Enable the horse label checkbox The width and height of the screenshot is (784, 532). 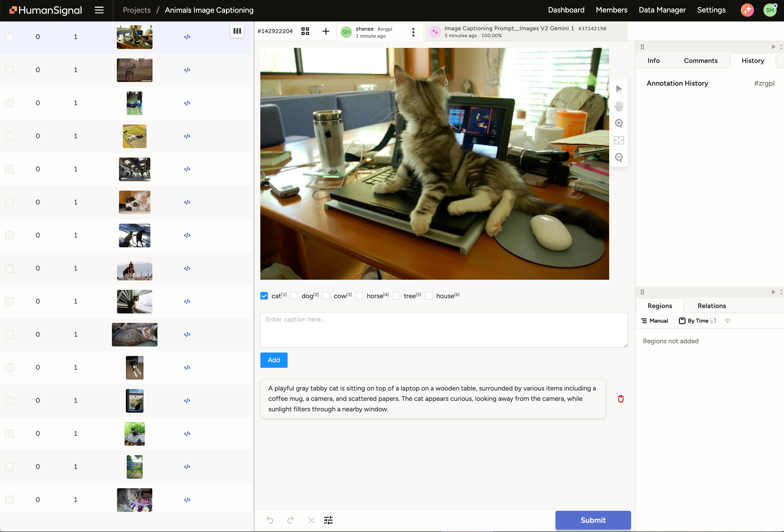point(359,296)
